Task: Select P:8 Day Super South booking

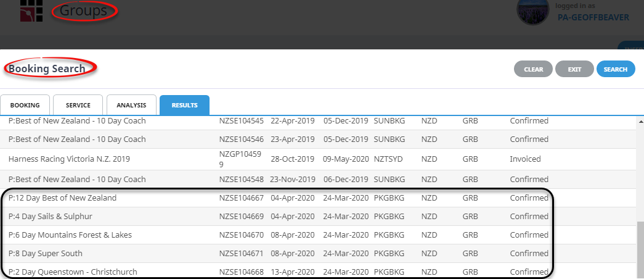Action: [x=318, y=254]
